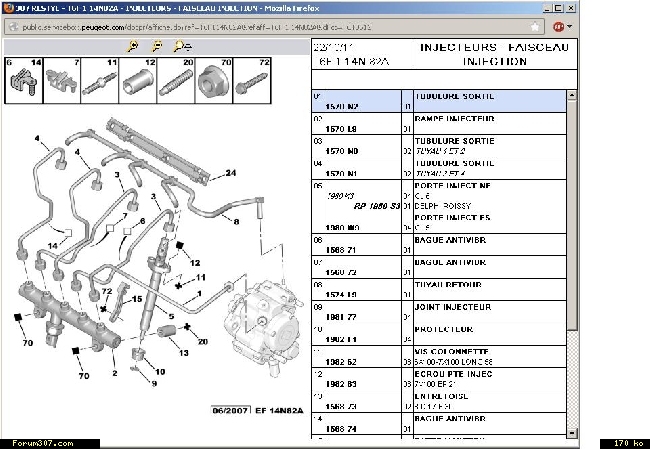
Task: Select bolt thumbnail number 72
Action: point(252,80)
